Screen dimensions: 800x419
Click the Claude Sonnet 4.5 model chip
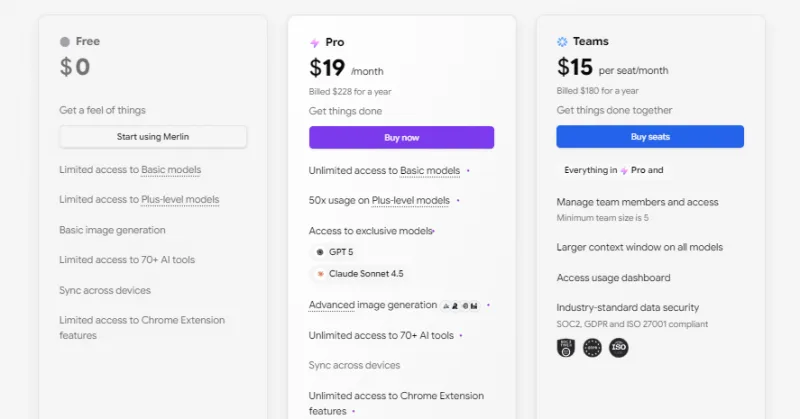pos(360,273)
